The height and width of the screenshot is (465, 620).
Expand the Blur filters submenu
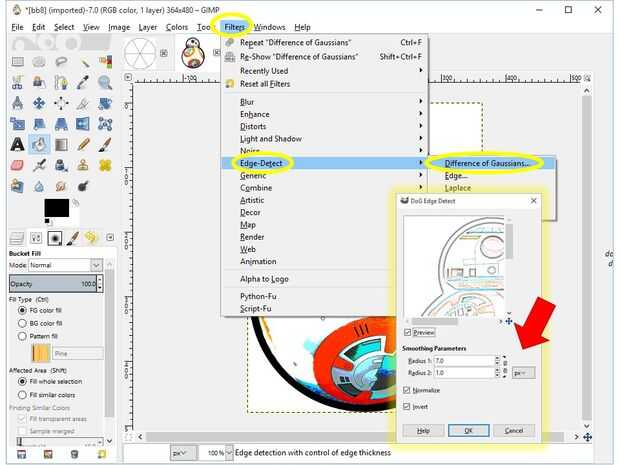click(x=325, y=102)
